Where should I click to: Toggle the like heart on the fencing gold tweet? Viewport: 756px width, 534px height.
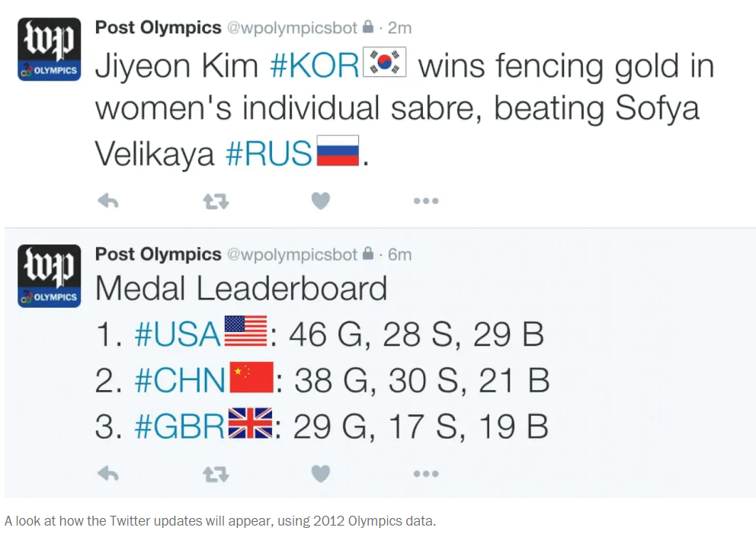[x=320, y=200]
